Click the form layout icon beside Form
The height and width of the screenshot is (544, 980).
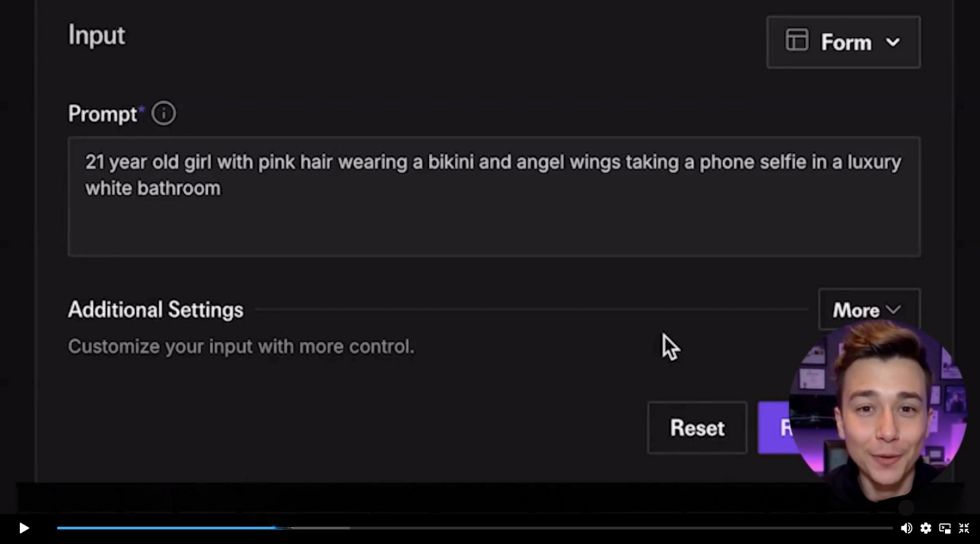click(x=797, y=40)
